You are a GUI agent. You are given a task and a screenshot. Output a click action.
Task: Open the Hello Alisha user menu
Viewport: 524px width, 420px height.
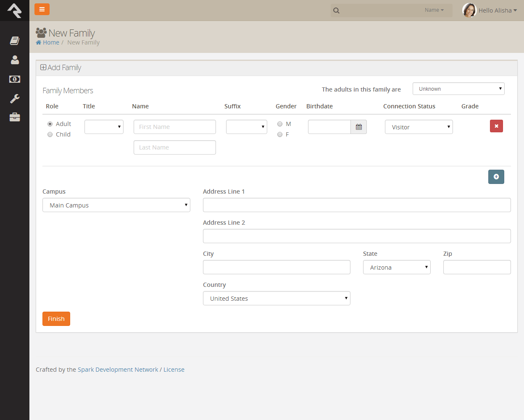pyautogui.click(x=498, y=10)
